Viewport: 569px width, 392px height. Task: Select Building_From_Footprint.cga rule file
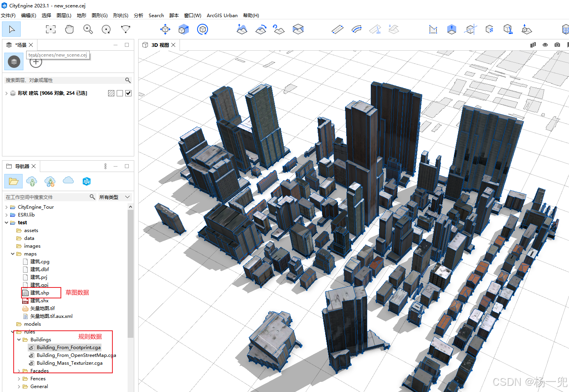(68, 348)
